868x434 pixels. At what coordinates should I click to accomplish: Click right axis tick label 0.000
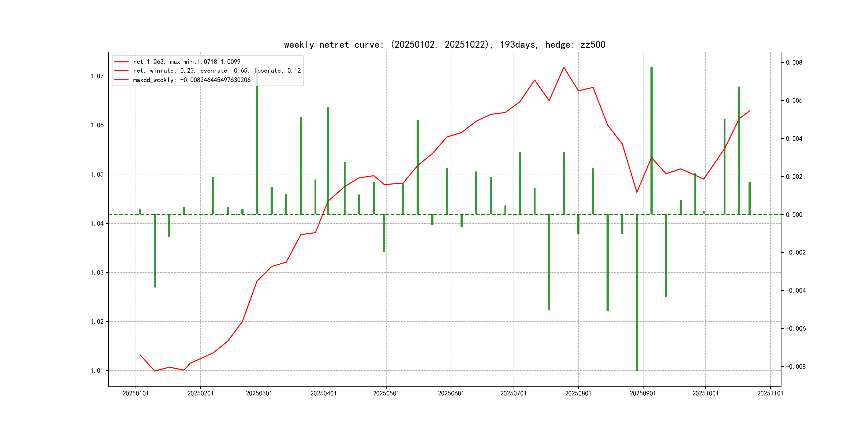[x=794, y=215]
